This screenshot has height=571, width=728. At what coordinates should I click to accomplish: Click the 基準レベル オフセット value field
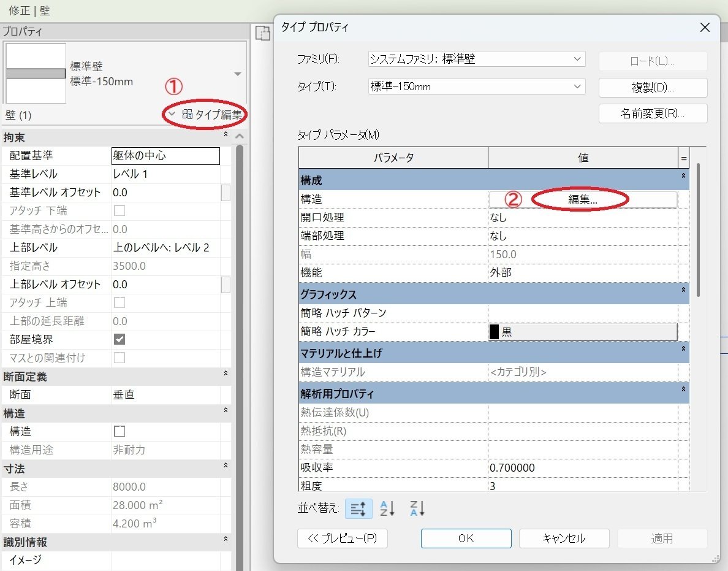click(165, 193)
